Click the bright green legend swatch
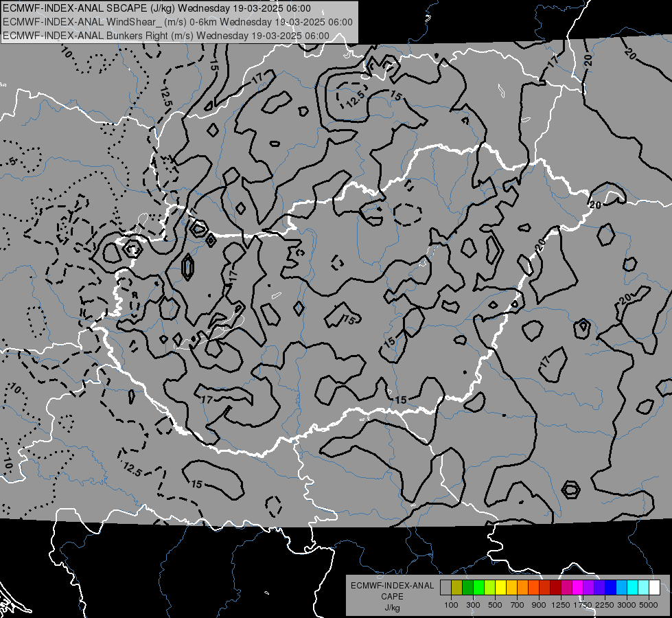This screenshot has width=672, height=618. (x=478, y=588)
